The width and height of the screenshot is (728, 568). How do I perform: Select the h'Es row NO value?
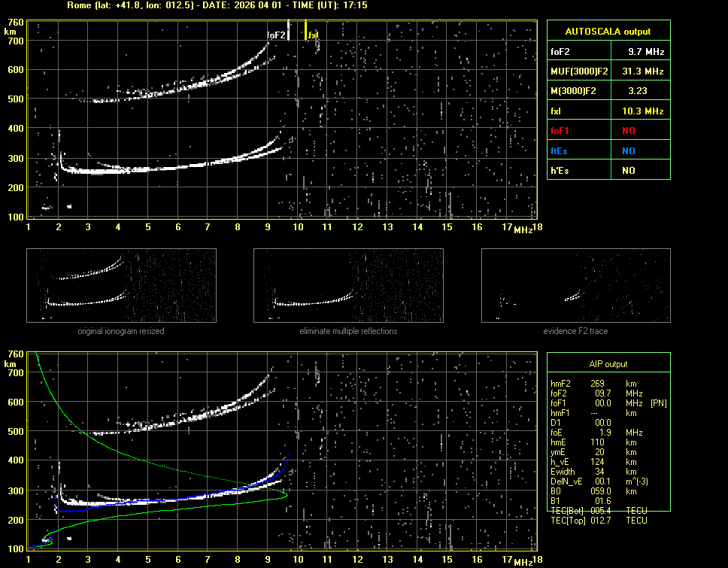pos(628,170)
